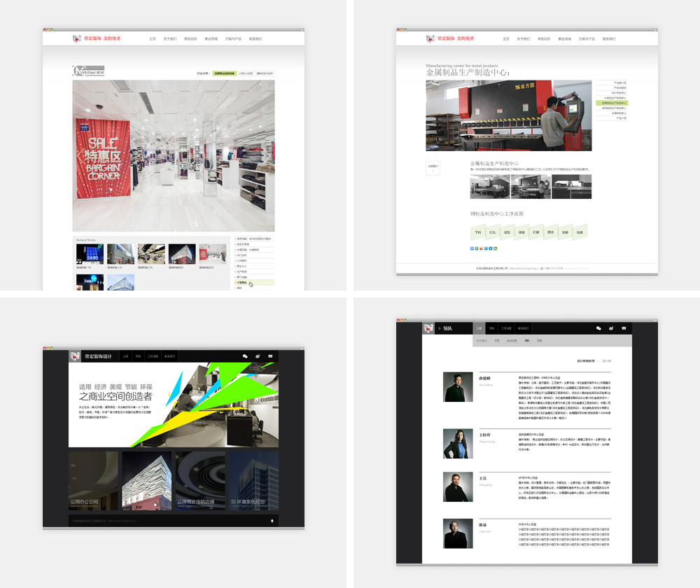The height and width of the screenshot is (588, 700).
Task: Click WeChat icon in dark homepage header
Action: pyautogui.click(x=245, y=356)
